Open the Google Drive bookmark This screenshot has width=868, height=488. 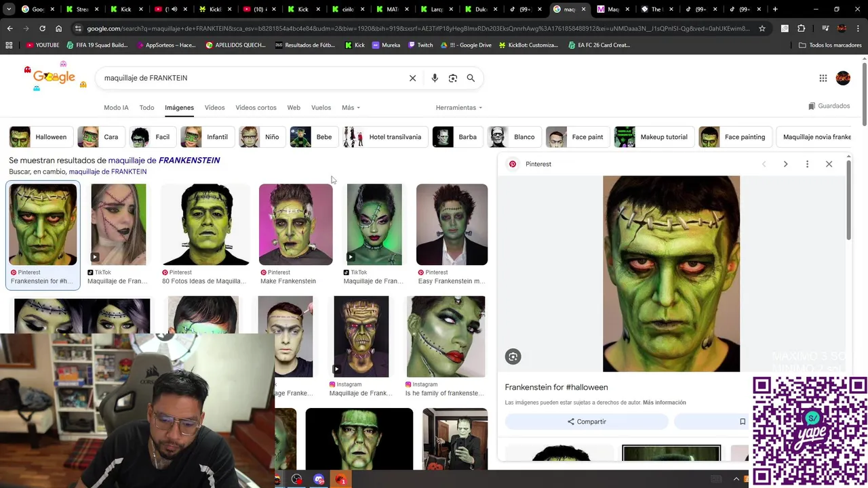point(465,45)
